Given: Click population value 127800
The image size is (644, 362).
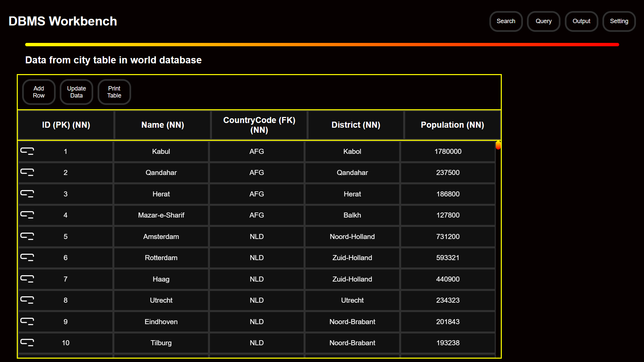Looking at the screenshot, I should [448, 215].
